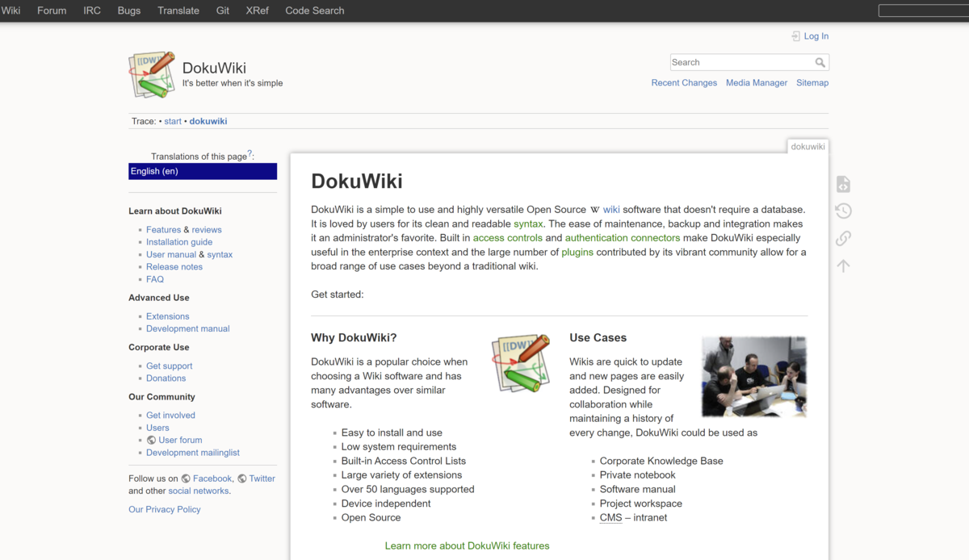The width and height of the screenshot is (969, 560).
Task: Open Old revisions clock icon
Action: pyautogui.click(x=843, y=211)
